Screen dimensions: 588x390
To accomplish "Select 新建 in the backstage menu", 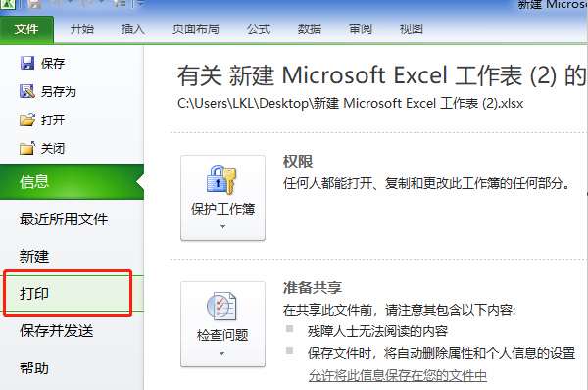I will coord(34,256).
